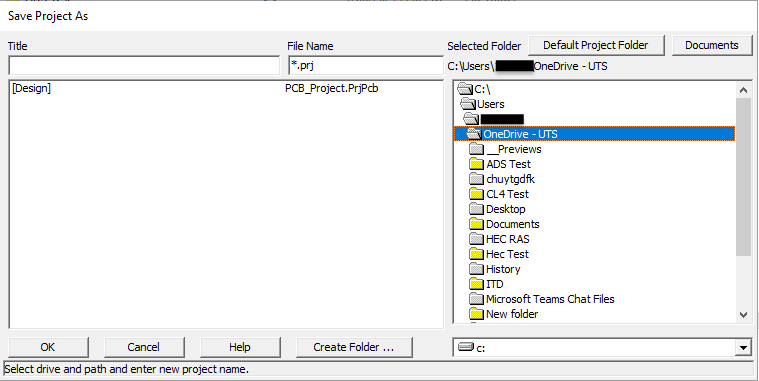Select PCB_Project.PrjPcb file entry

click(x=332, y=89)
